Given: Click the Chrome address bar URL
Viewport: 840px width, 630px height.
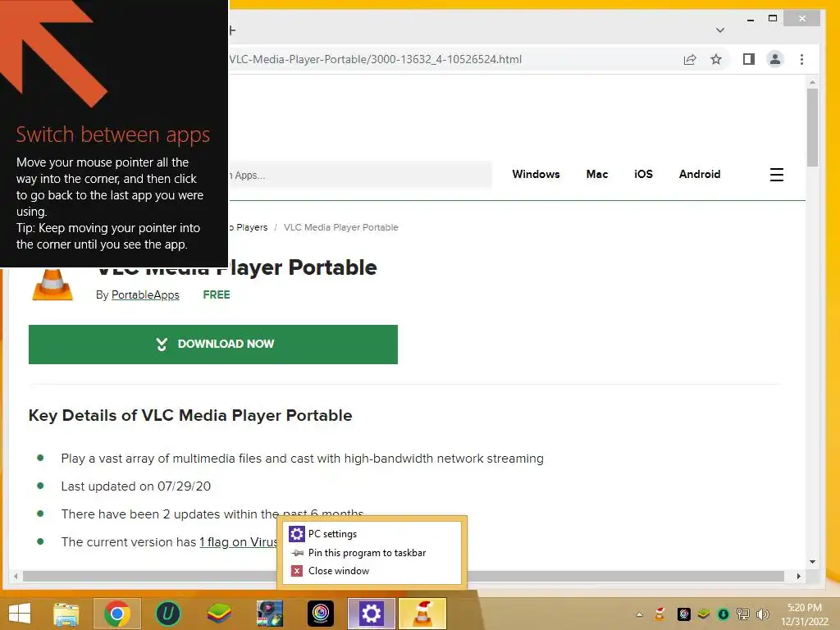Looking at the screenshot, I should (x=375, y=59).
